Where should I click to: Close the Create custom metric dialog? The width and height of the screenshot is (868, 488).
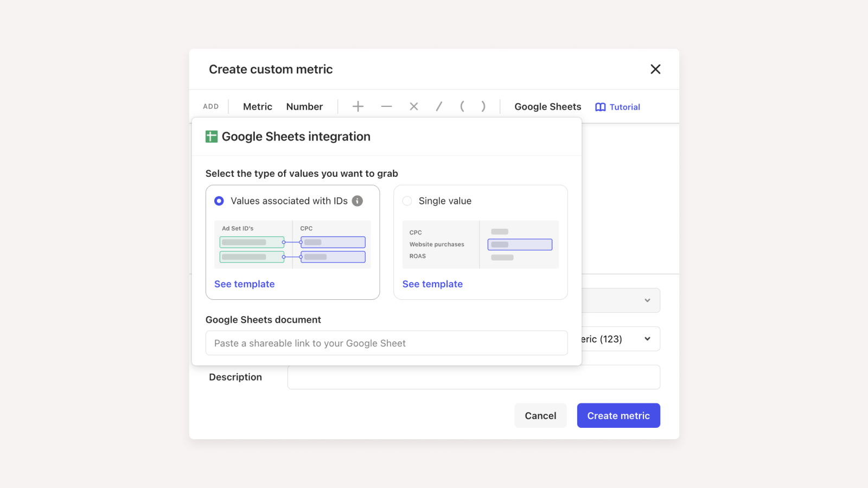[x=655, y=69]
